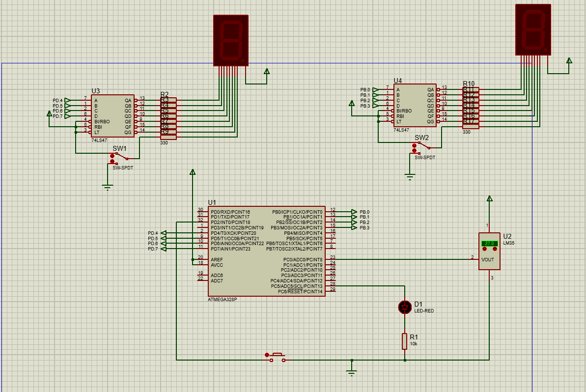Select the power terminal above LM35

(490, 199)
